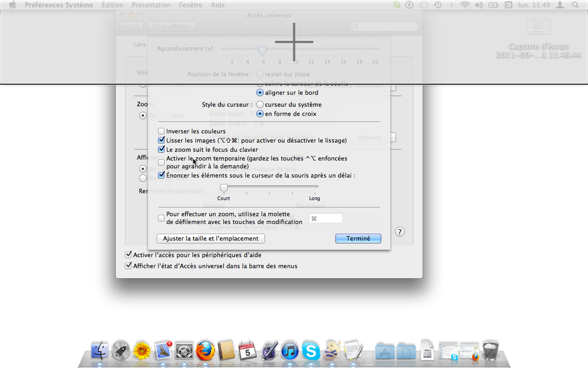Image resolution: width=588 pixels, height=368 pixels.
Task: Select Capture d'écran file on desktop
Action: (x=538, y=39)
